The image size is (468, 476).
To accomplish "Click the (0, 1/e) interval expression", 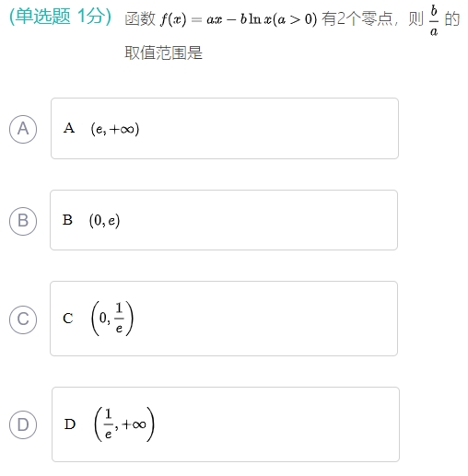I will [112, 319].
